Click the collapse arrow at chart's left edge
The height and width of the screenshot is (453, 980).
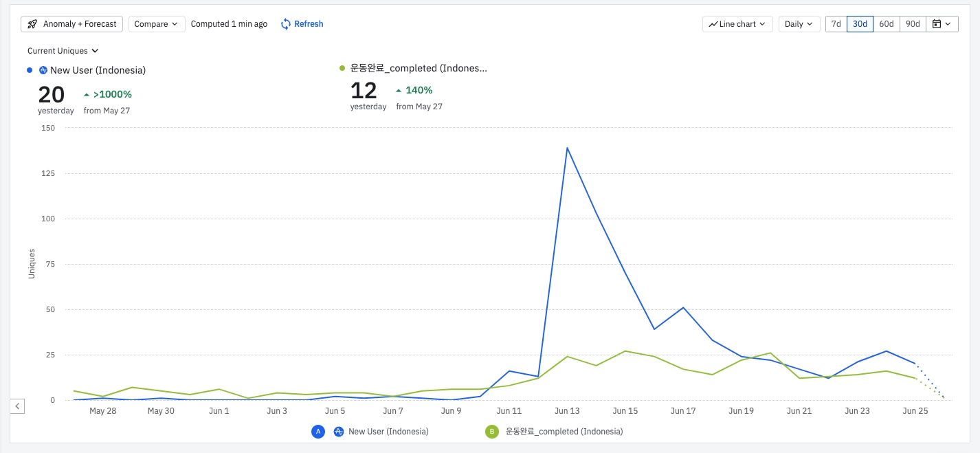18,406
